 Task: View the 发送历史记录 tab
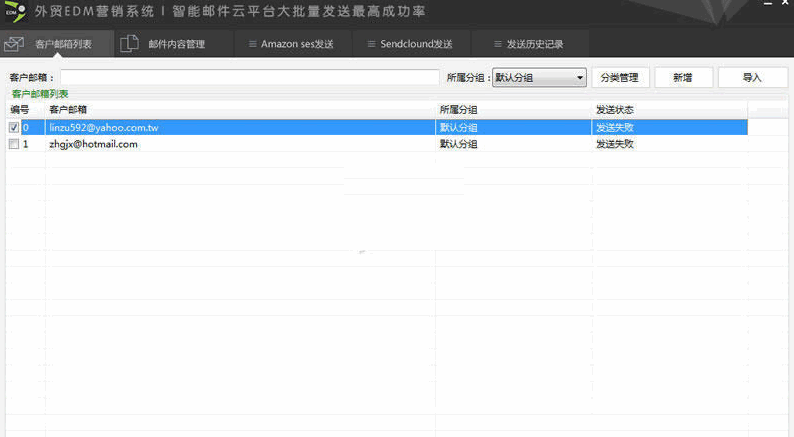pos(530,44)
